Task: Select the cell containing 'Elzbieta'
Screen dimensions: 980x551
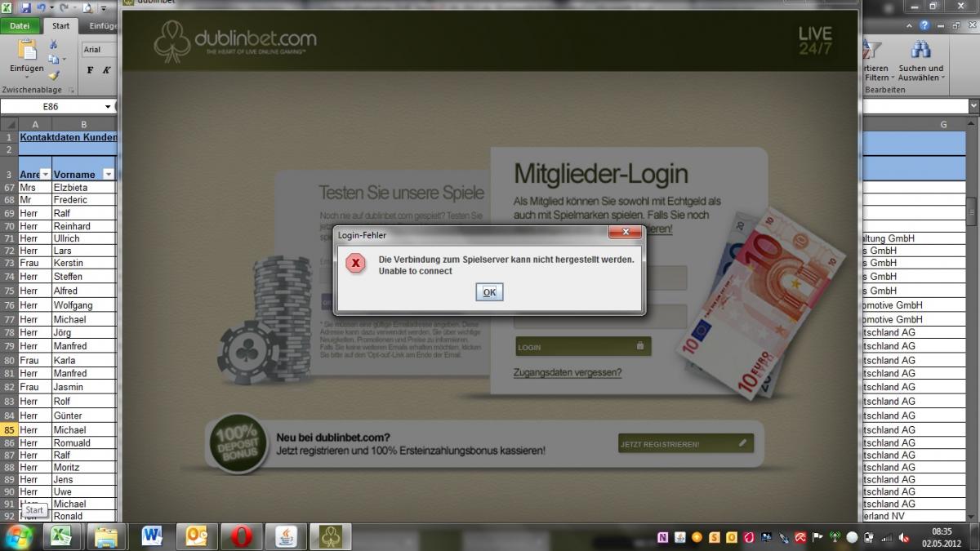Action: click(x=84, y=187)
